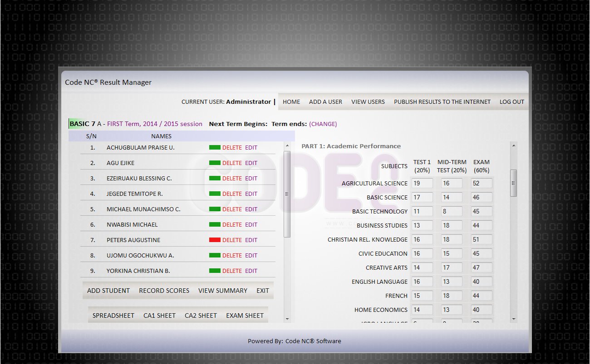
Task: Click the green status bar beside Achugbulam Praise U.
Action: point(215,147)
